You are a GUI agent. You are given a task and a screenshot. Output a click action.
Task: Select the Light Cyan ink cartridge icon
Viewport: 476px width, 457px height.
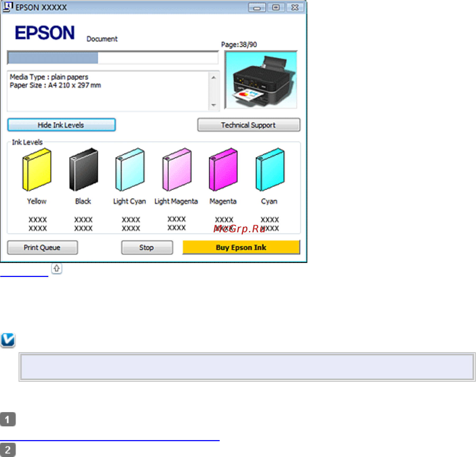tap(130, 169)
